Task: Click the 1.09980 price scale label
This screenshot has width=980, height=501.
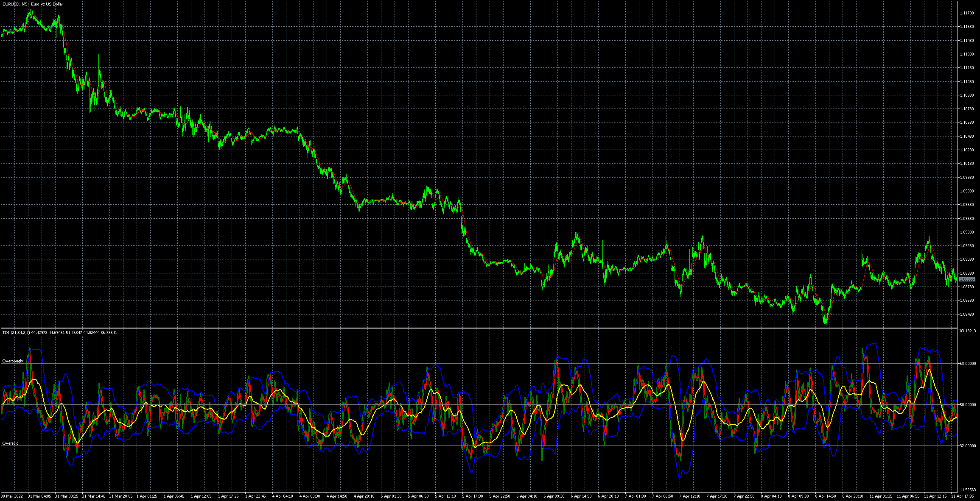Action: [967, 178]
